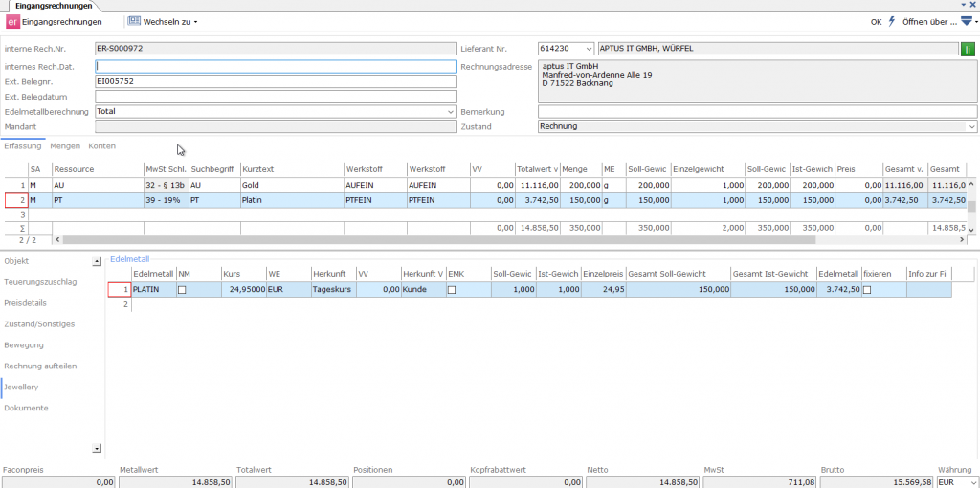Click the 'Tageskurs' Herkunft cell
980x488 pixels.
coord(334,290)
